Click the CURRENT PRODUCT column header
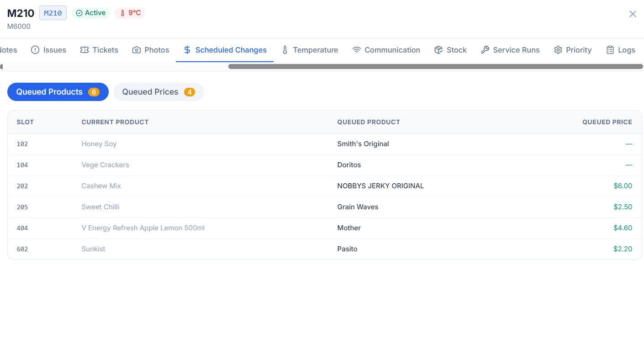Image resolution: width=644 pixels, height=350 pixels. [115, 122]
